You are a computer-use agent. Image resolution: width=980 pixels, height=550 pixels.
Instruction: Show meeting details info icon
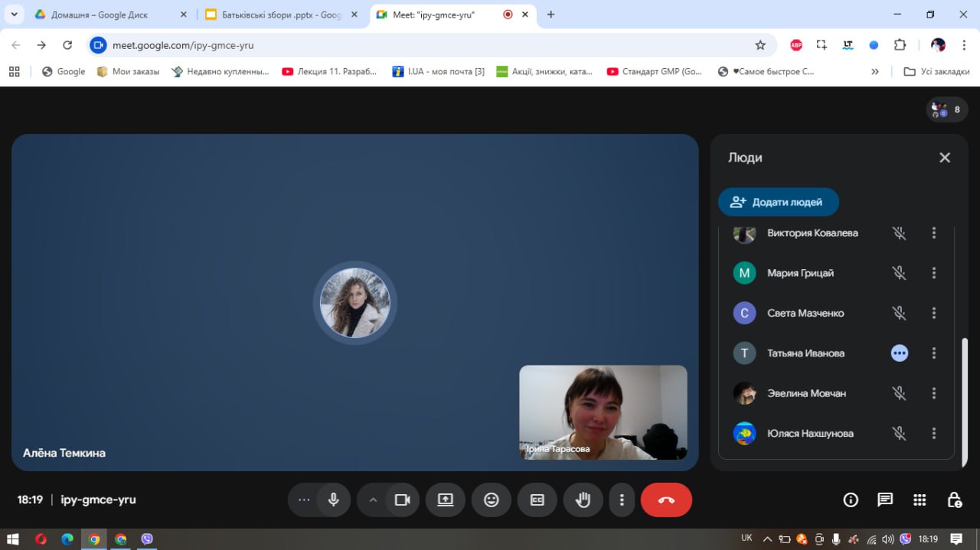(850, 500)
